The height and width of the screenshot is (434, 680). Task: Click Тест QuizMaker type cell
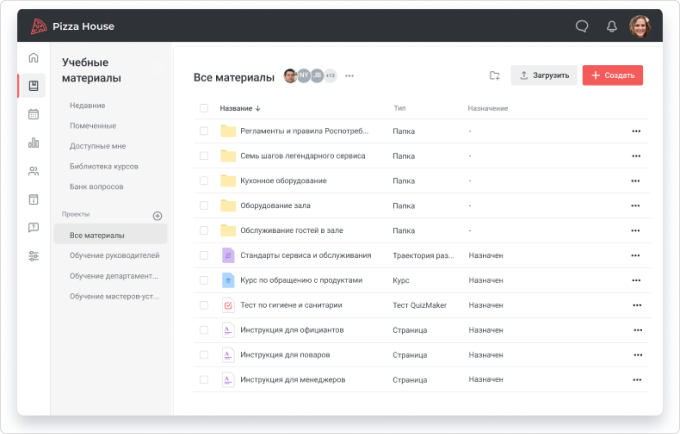pyautogui.click(x=419, y=305)
